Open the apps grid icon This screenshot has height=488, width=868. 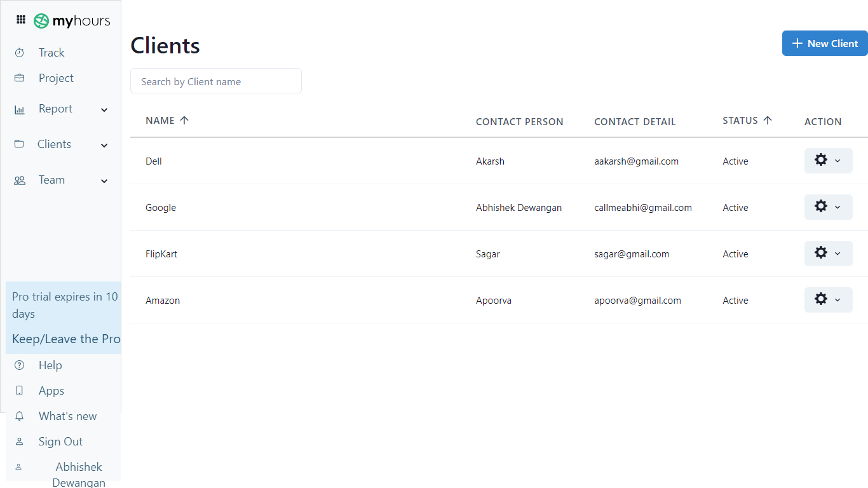(x=21, y=20)
